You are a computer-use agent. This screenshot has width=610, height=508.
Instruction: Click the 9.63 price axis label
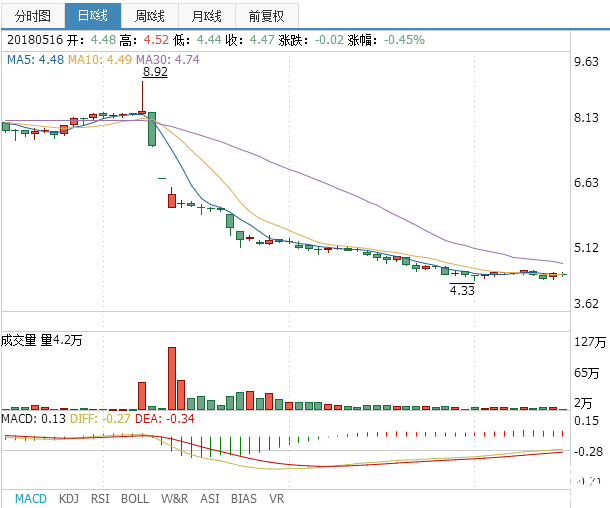pyautogui.click(x=586, y=61)
